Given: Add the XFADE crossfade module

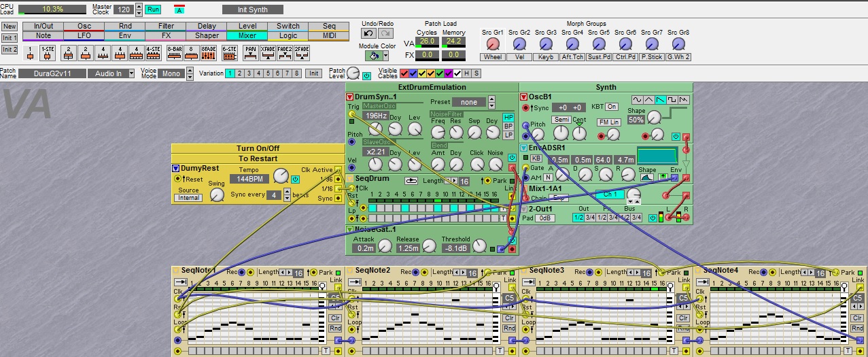Looking at the screenshot, I should pos(268,52).
